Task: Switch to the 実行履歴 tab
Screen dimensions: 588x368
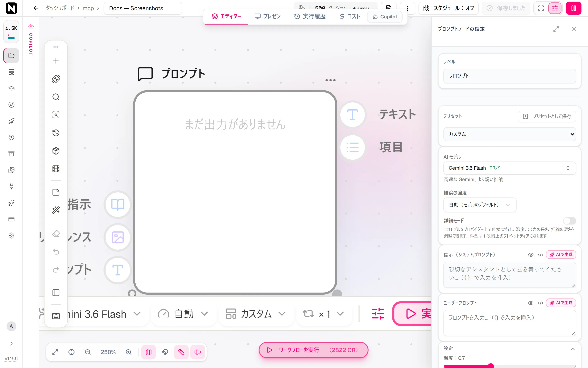Action: [310, 17]
